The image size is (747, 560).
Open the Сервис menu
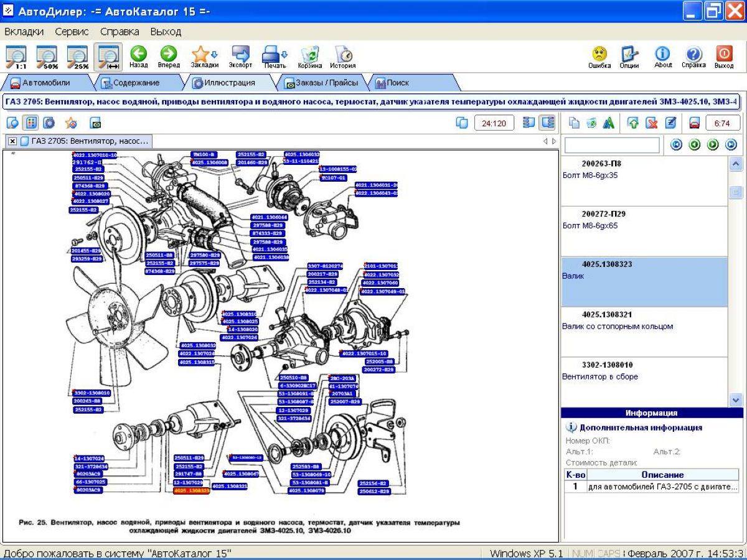point(72,31)
